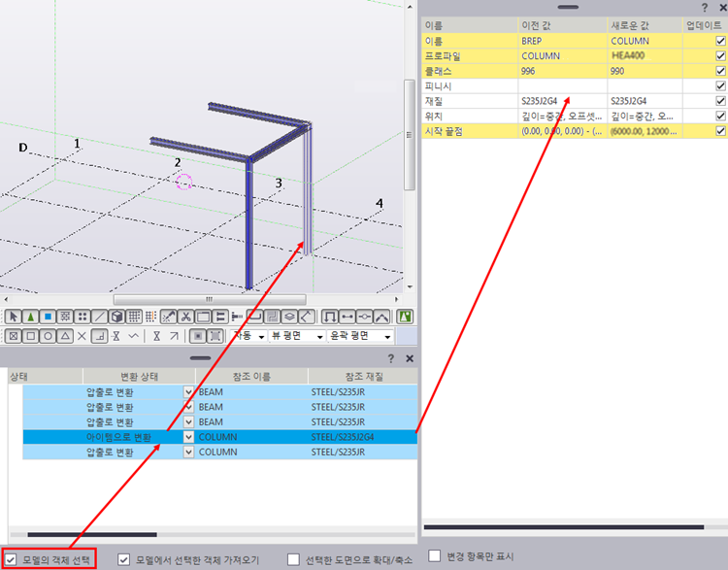Screen dimensions: 728x570
Task: Click the arrow select tool icon
Action: (14, 317)
